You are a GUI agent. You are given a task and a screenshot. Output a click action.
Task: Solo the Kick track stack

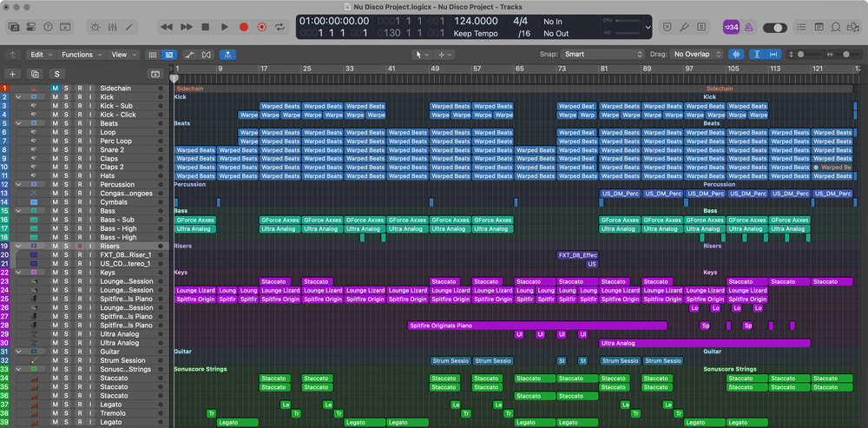point(66,97)
